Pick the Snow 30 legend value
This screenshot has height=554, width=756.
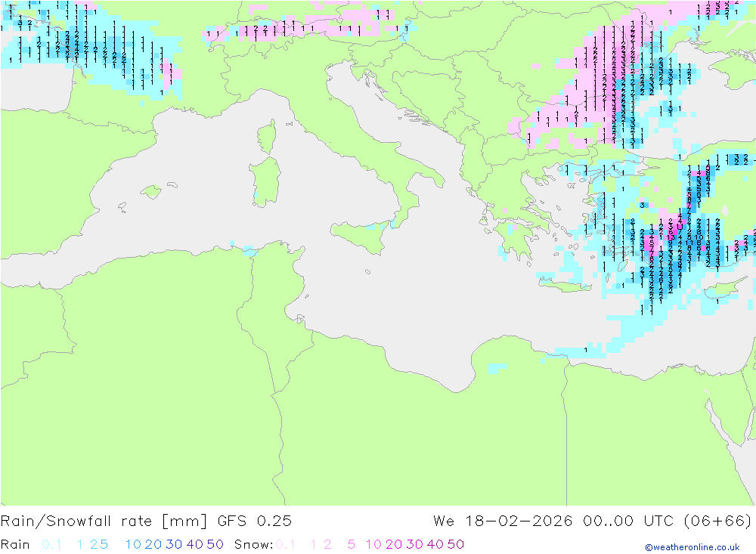click(x=414, y=544)
